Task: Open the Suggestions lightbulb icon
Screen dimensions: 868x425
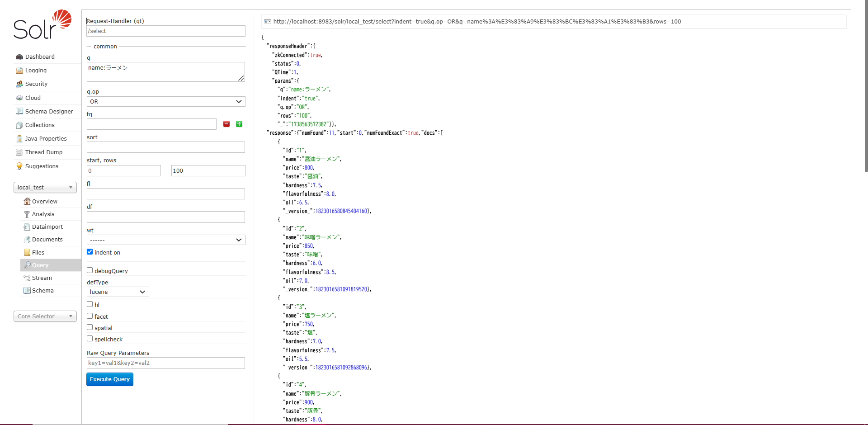Action: click(x=19, y=166)
